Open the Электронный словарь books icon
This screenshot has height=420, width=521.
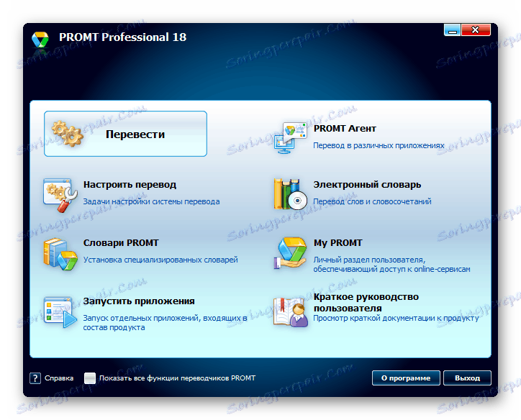coord(291,194)
